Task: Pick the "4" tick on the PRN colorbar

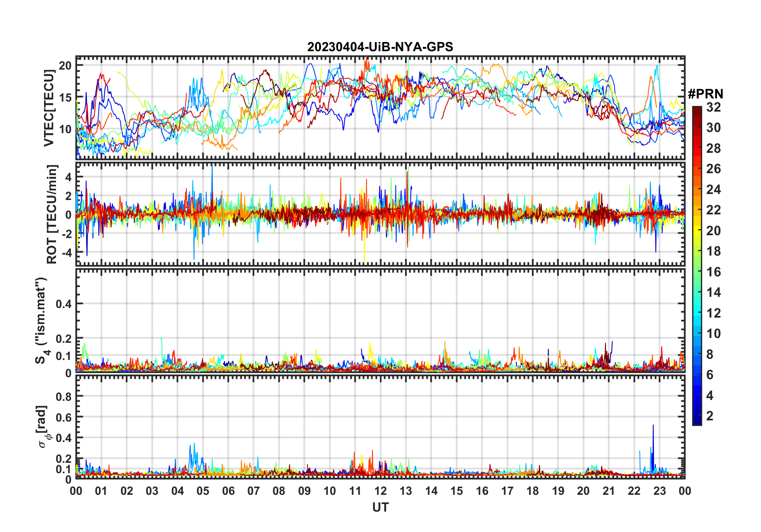Action: 710,396
